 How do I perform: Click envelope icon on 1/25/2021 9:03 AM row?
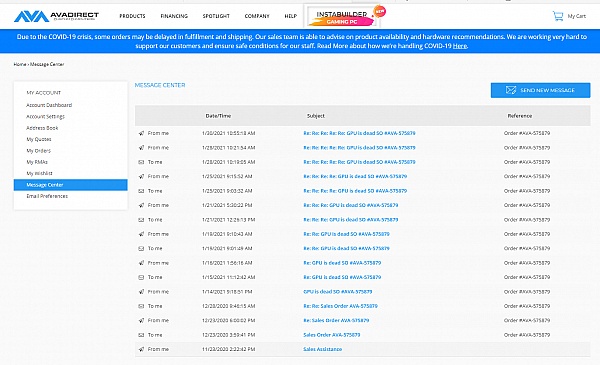pyautogui.click(x=141, y=191)
